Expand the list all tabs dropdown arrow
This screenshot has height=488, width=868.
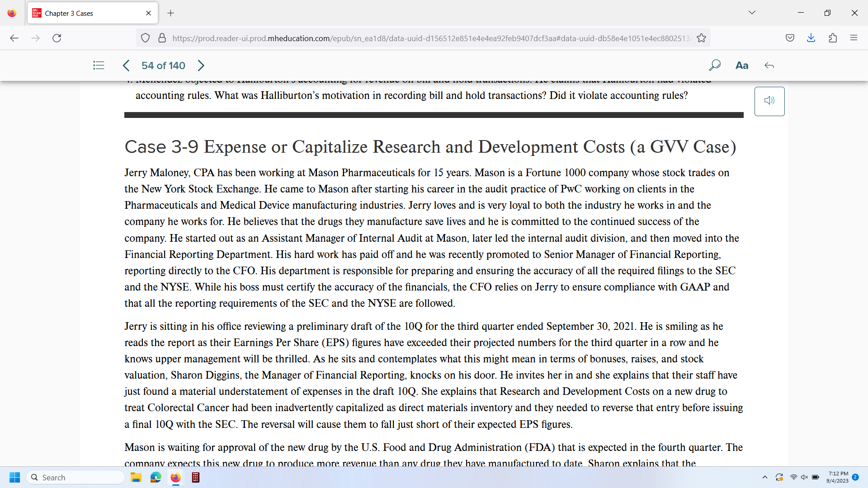click(752, 13)
